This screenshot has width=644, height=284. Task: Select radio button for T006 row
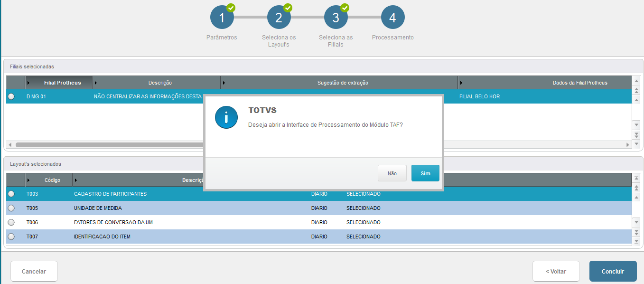tap(11, 222)
